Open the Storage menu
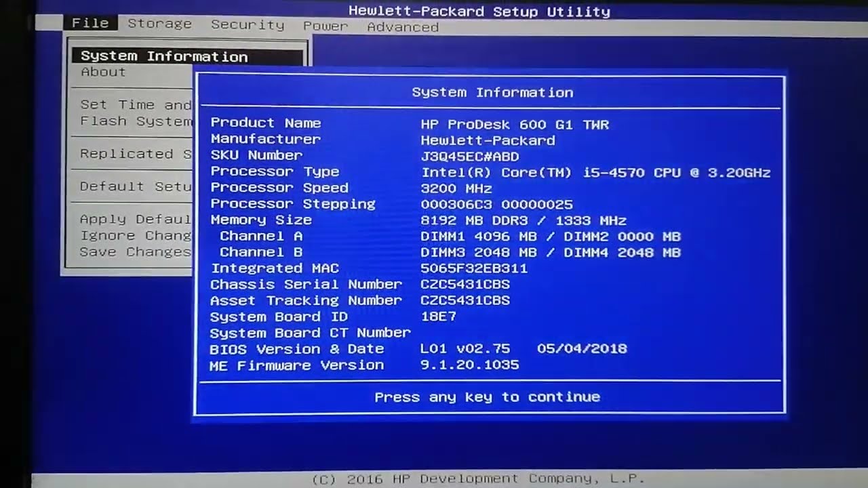The image size is (868, 488). coord(159,24)
